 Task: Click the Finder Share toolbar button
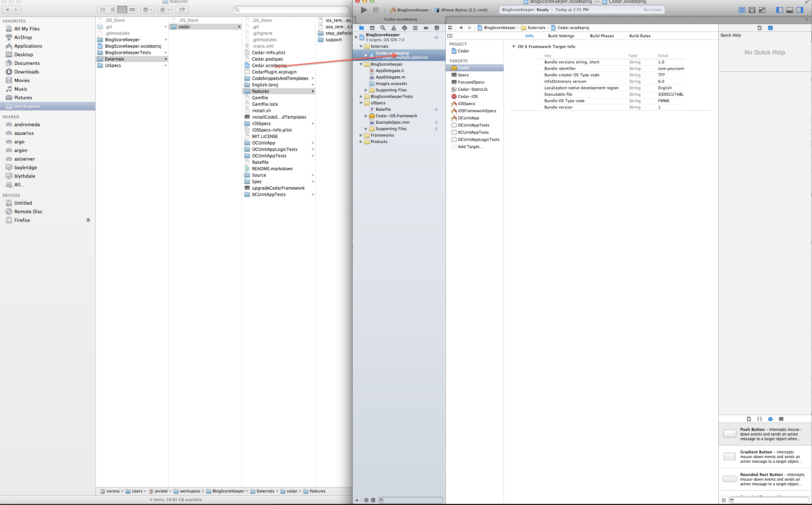coord(182,10)
